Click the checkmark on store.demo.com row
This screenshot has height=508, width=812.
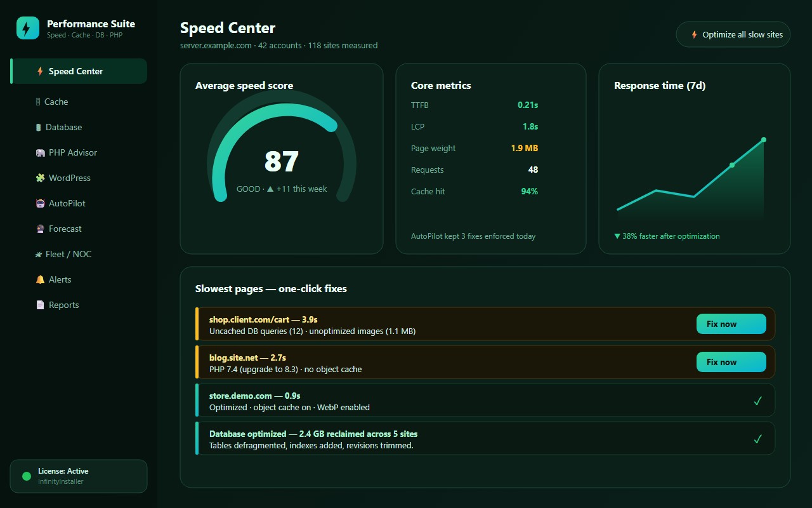point(757,401)
